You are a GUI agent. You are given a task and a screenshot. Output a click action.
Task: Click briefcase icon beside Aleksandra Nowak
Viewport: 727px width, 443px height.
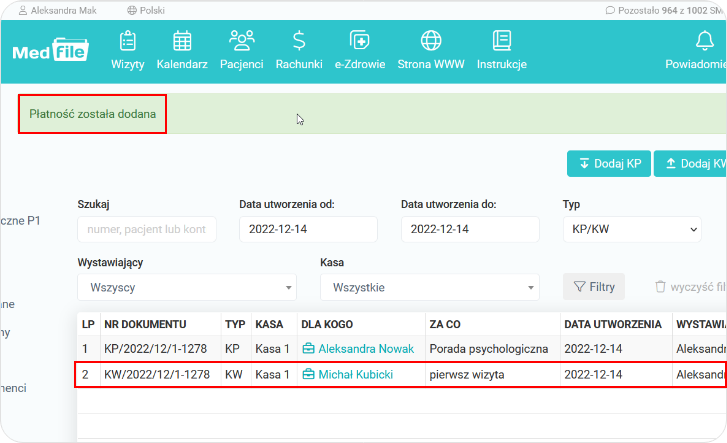click(308, 349)
